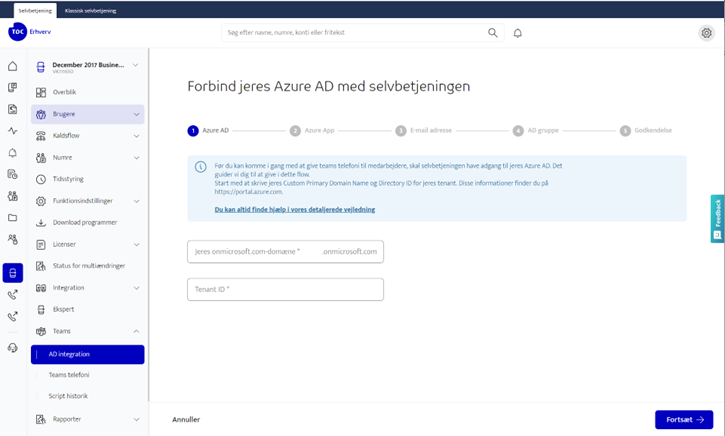Click the magnifier search icon
This screenshot has height=436, width=725.
(493, 33)
